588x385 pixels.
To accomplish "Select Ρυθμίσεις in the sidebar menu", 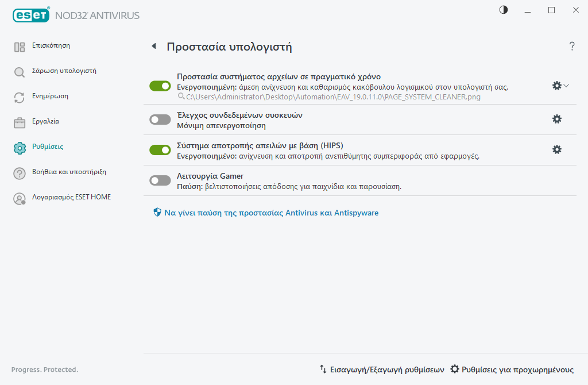I will (x=48, y=147).
